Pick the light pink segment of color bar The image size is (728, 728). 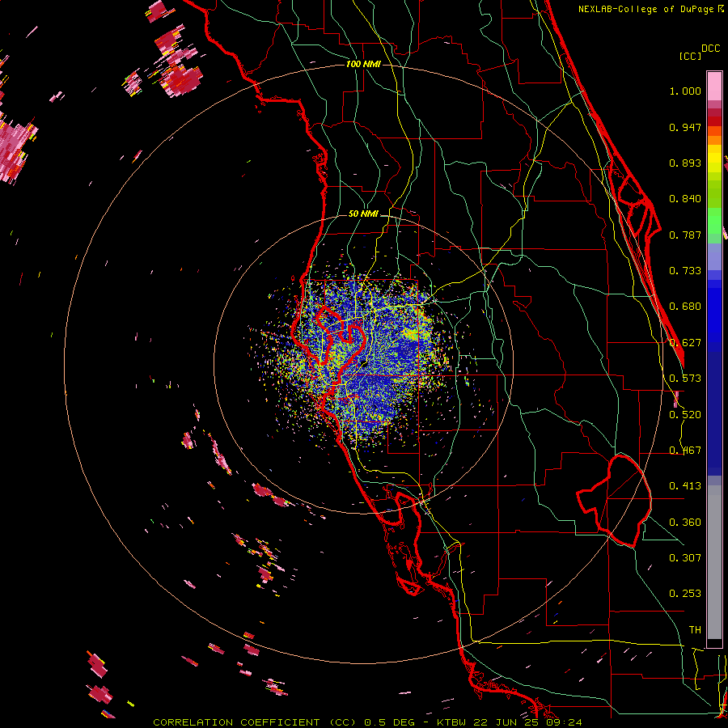tap(714, 86)
